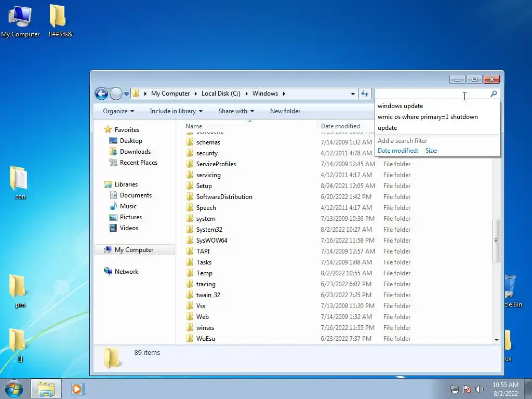
Task: Add the Size search filter
Action: tap(431, 151)
